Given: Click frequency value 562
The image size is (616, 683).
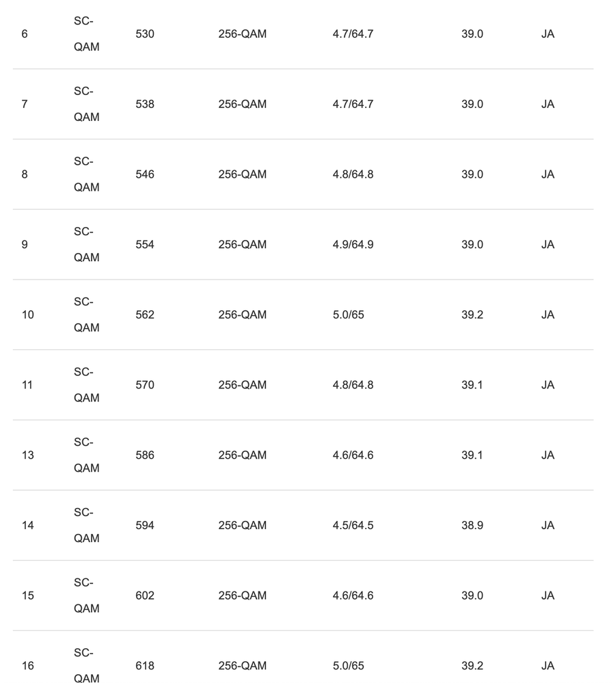Looking at the screenshot, I should point(145,314).
